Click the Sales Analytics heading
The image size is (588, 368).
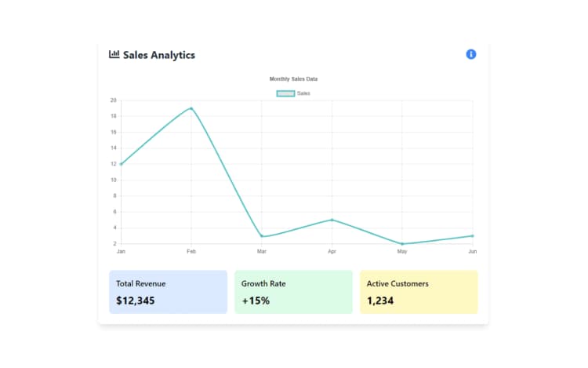point(159,55)
